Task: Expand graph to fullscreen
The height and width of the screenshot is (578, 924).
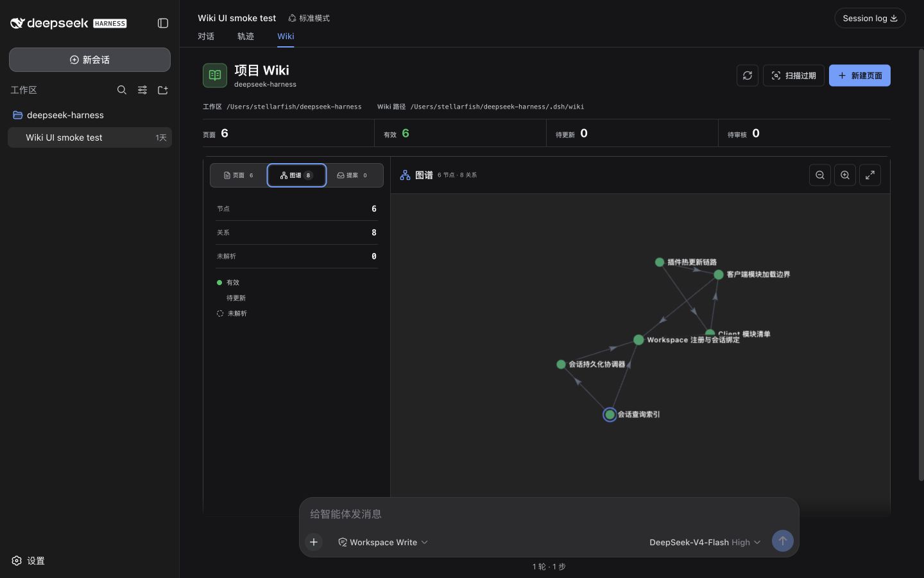Action: point(870,175)
